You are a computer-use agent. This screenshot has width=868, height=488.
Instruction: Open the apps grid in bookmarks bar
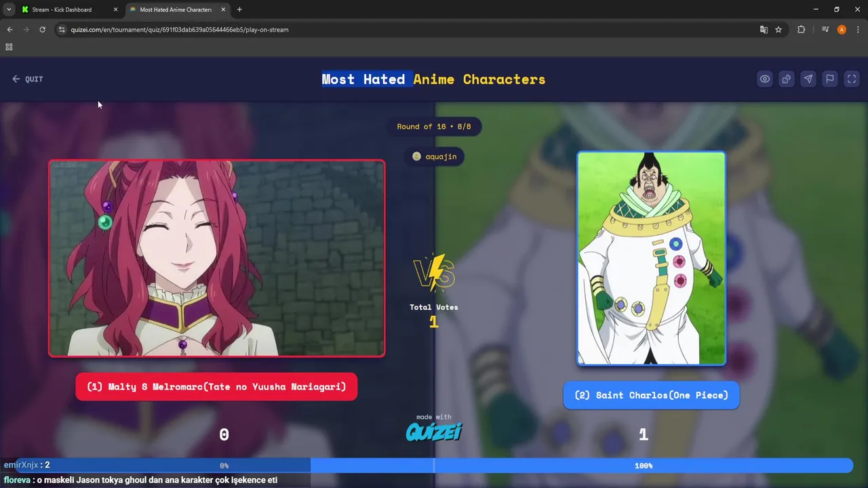pos(9,47)
